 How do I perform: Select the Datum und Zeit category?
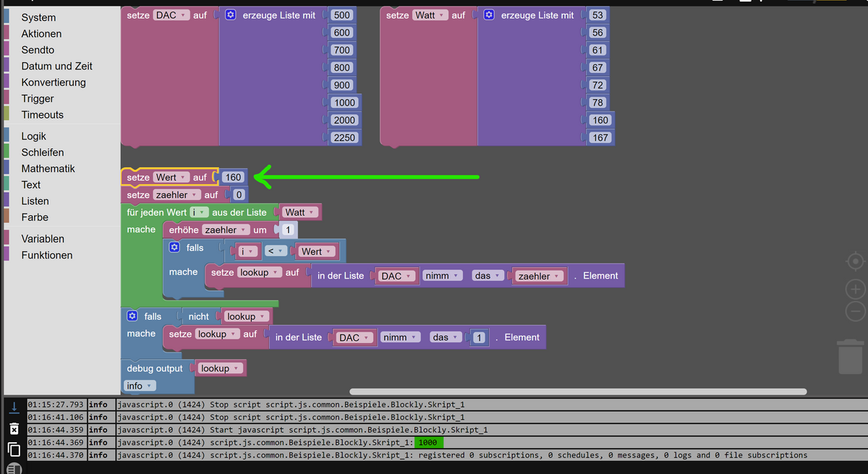click(x=56, y=66)
